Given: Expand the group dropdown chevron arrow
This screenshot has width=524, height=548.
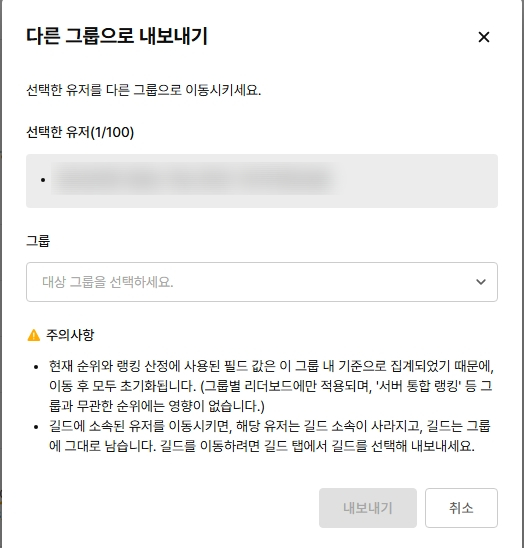Looking at the screenshot, I should click(481, 282).
